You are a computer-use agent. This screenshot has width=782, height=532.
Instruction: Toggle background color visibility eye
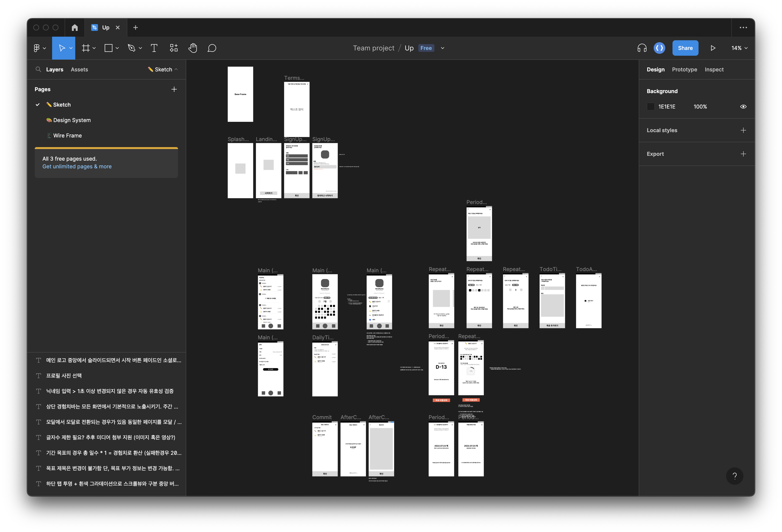tap(743, 107)
